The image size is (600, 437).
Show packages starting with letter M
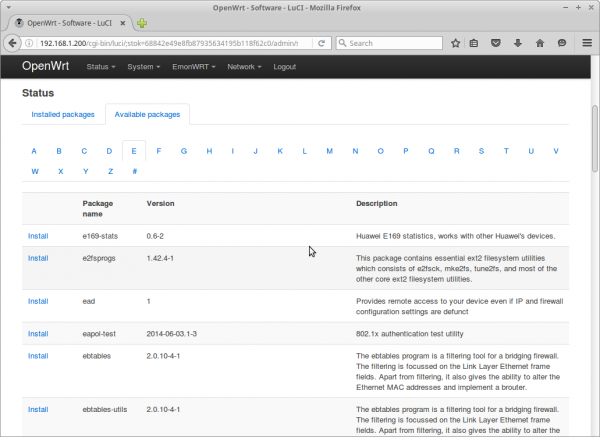[x=329, y=151]
